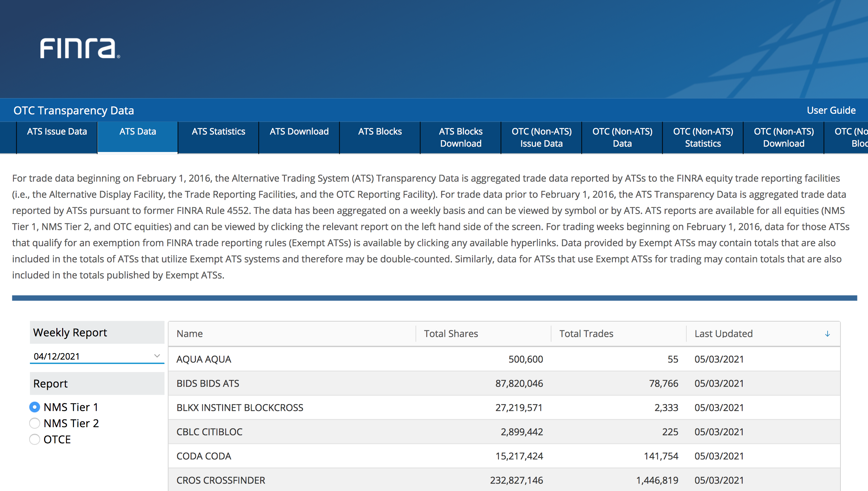Open OTC (Non-ATS) Issue Data tab

542,137
